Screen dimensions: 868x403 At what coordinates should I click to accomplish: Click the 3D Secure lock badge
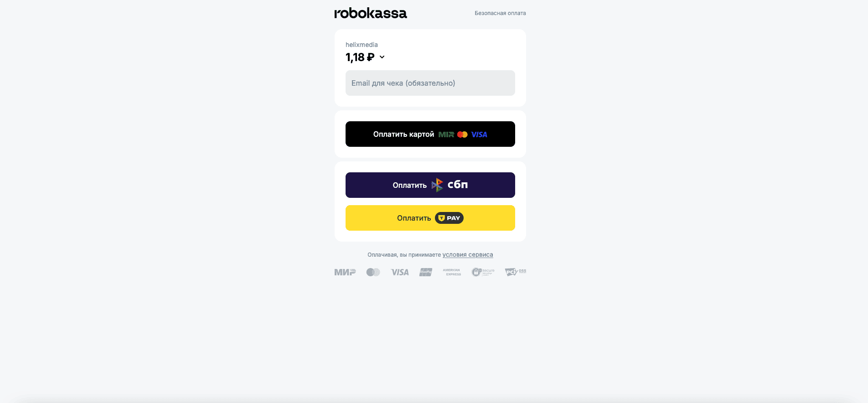click(483, 272)
